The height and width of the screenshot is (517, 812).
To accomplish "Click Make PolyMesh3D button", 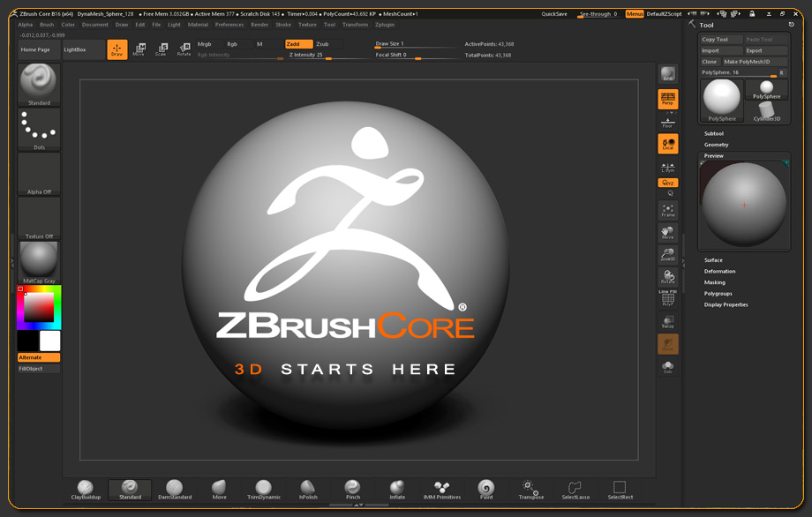I will [747, 62].
